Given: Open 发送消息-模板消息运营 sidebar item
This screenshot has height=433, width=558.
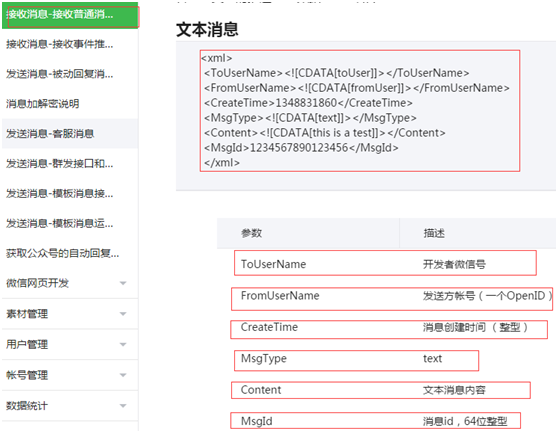Looking at the screenshot, I should 70,223.
